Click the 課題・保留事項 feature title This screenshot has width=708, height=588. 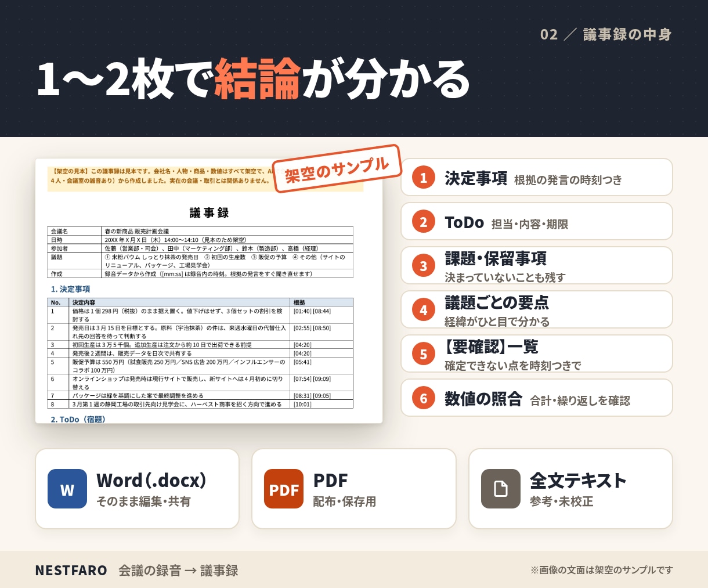point(496,258)
